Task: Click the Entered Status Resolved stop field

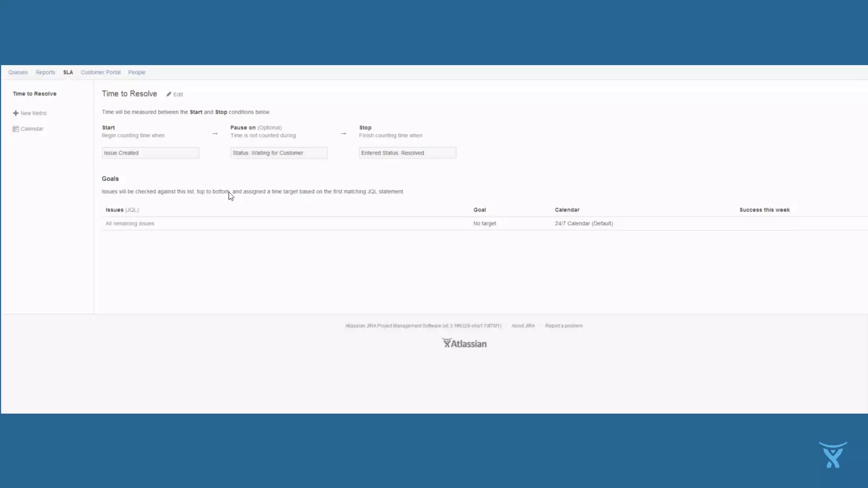Action: click(x=407, y=153)
